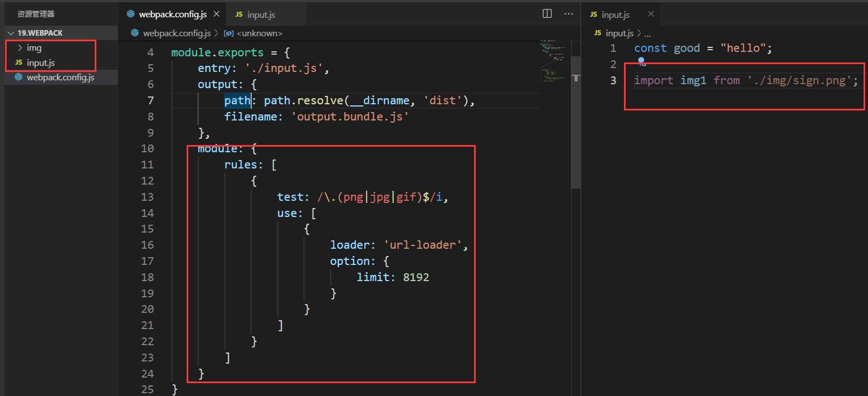Image resolution: width=868 pixels, height=396 pixels.
Task: Click the 'output.bundle.js' filename string
Action: click(x=350, y=117)
